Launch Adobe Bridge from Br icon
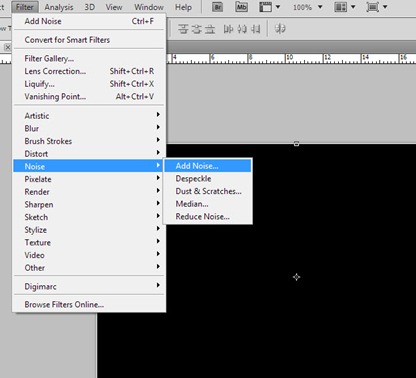The height and width of the screenshot is (378, 416). click(217, 7)
